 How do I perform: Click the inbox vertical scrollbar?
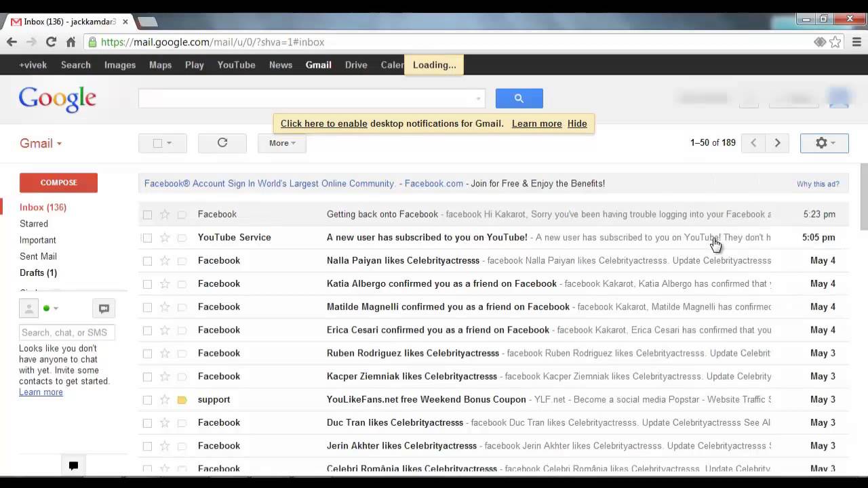coord(864,197)
